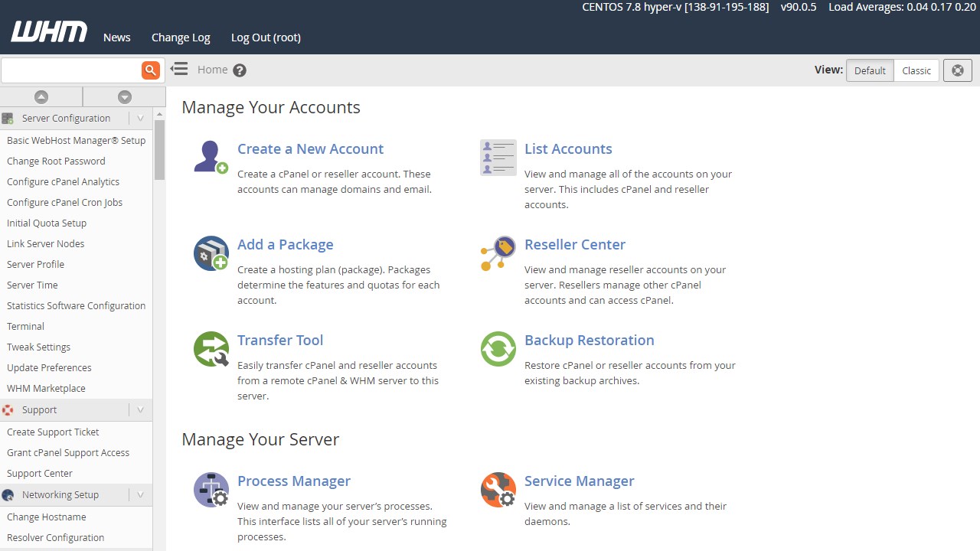The height and width of the screenshot is (551, 980).
Task: Select the List Accounts list icon
Action: click(x=498, y=157)
